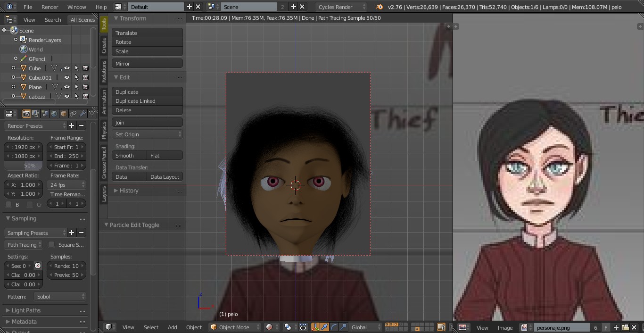Click the clock icon beside Seed
The image size is (644, 333).
click(38, 266)
